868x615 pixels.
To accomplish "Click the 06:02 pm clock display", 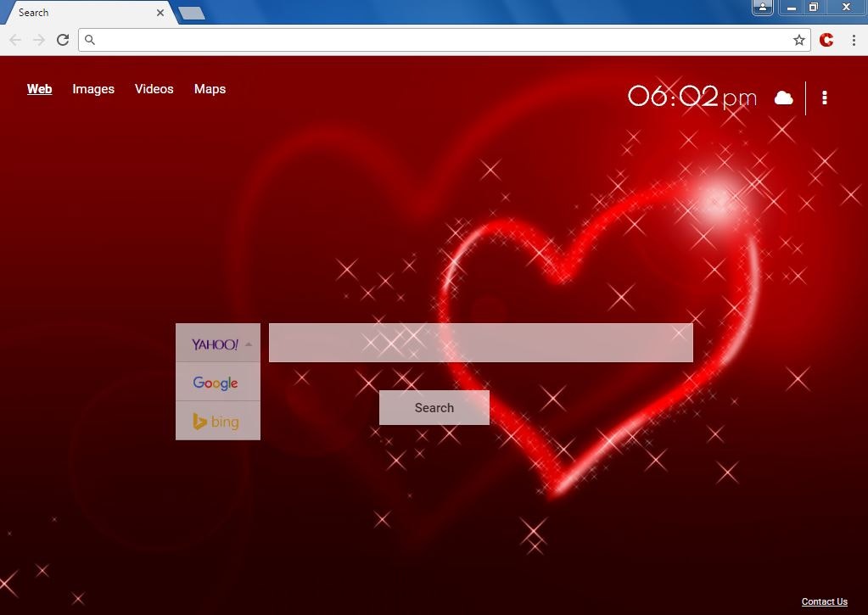I will 692,97.
